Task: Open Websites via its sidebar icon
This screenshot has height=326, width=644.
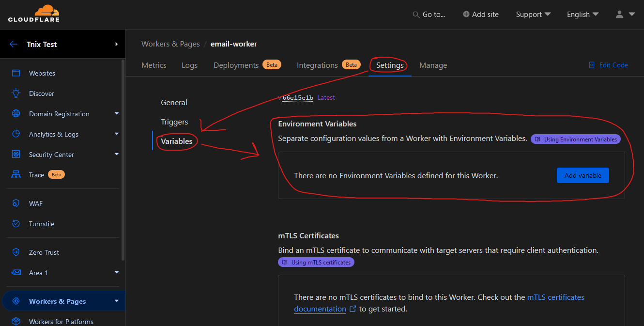Action: pyautogui.click(x=16, y=73)
